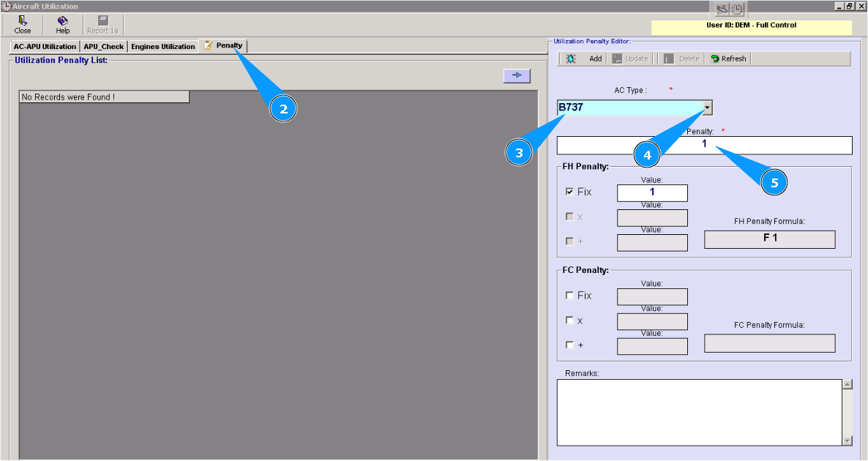Click the Delete button label

[689, 59]
